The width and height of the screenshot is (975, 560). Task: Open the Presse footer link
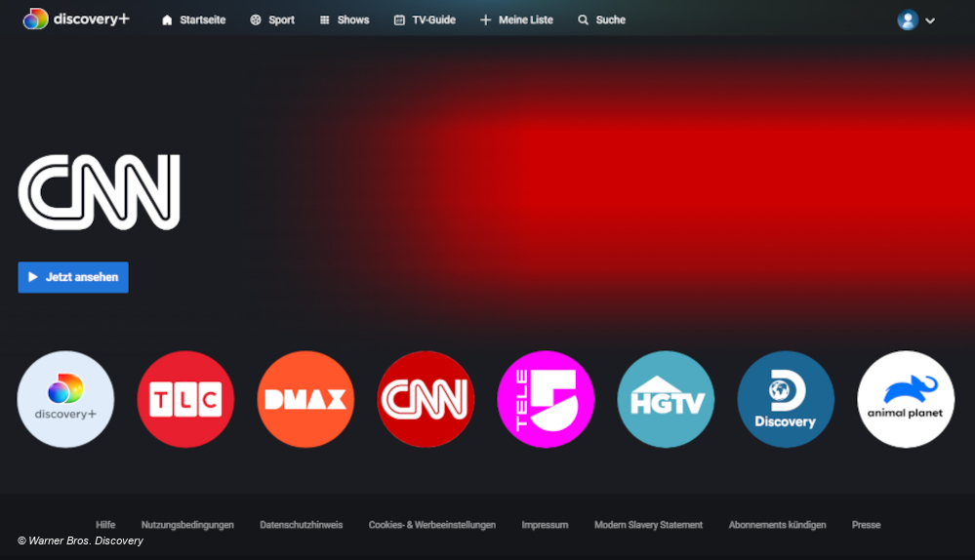click(866, 525)
